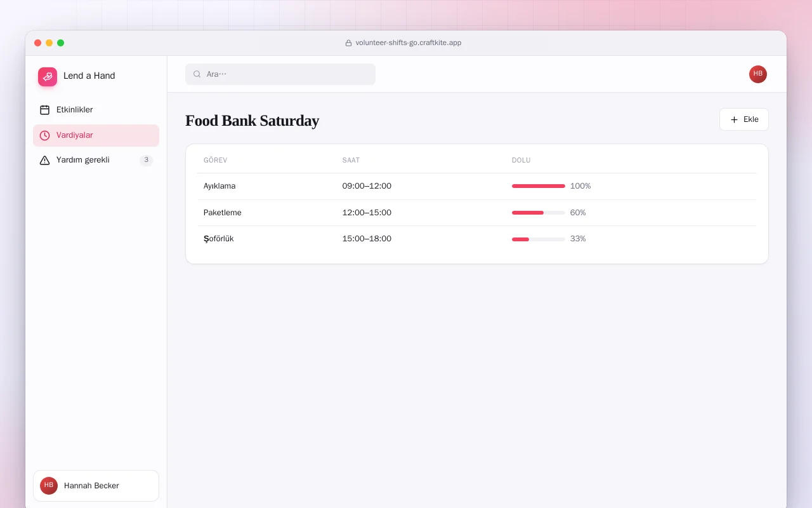The image size is (812, 508).
Task: Select Vardiyalar in the sidebar
Action: (96, 135)
